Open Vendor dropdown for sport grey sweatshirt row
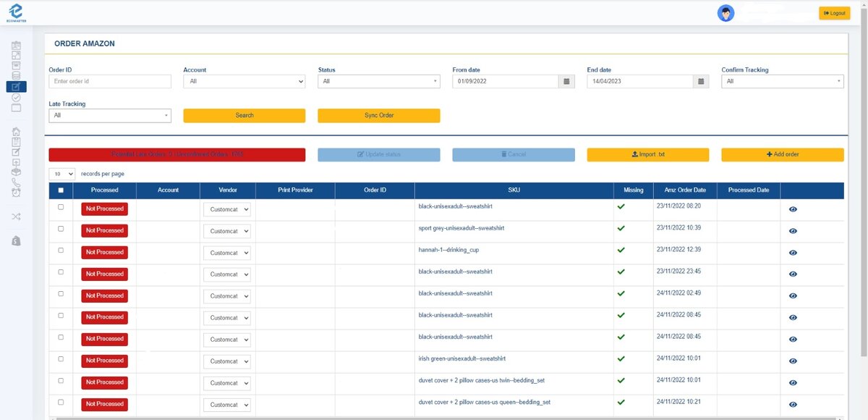The height and width of the screenshot is (420, 868). [x=227, y=231]
